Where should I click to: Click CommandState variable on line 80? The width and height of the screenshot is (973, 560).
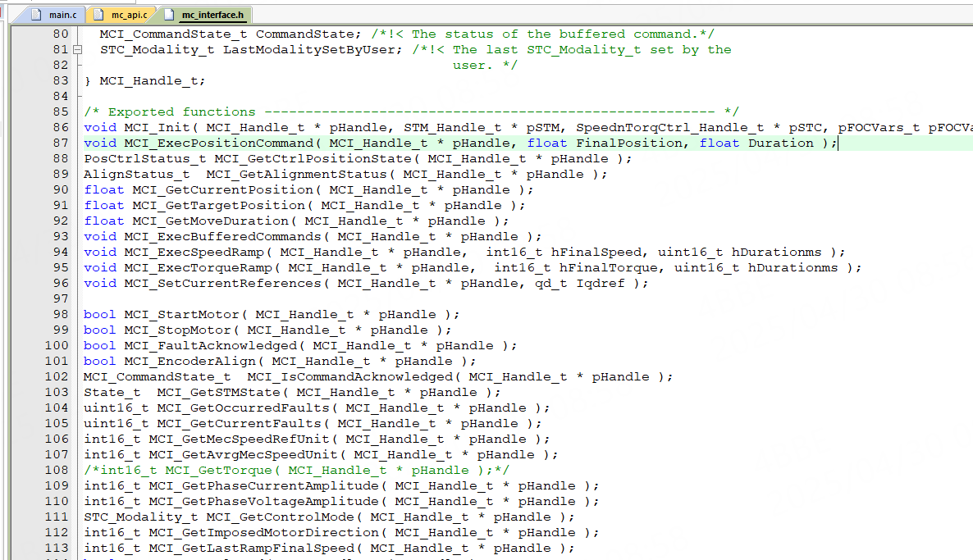tap(304, 34)
